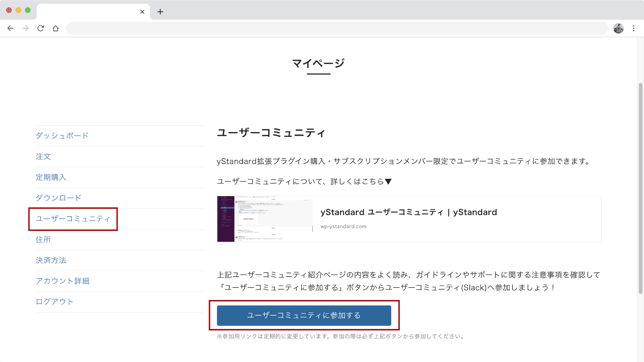Click the ユーザーコミュニティに参加する button
Image resolution: width=644 pixels, height=362 pixels.
[304, 315]
